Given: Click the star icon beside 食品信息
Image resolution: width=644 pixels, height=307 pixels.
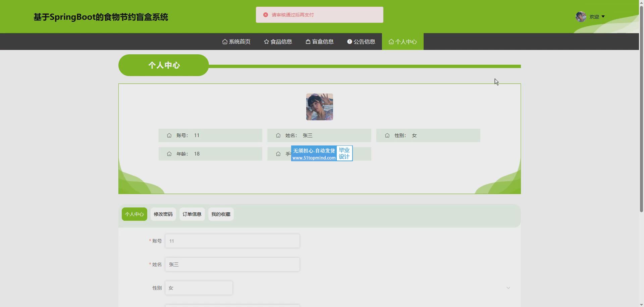Looking at the screenshot, I should coord(266,42).
